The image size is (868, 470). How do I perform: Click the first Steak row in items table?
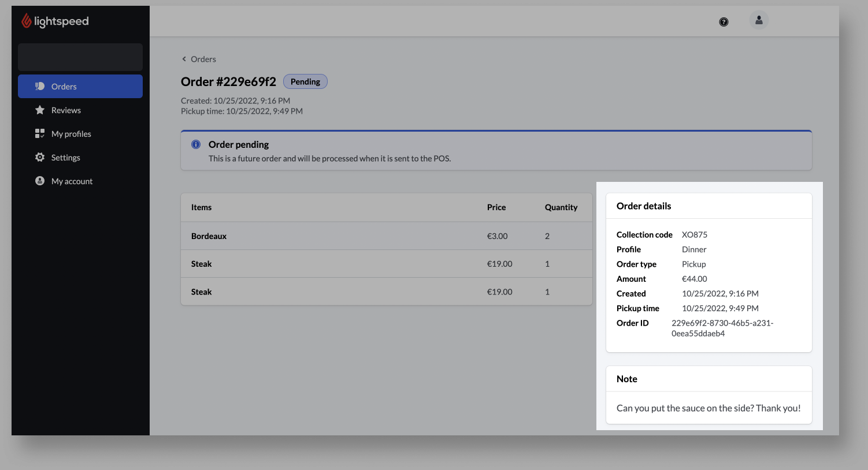pyautogui.click(x=201, y=263)
